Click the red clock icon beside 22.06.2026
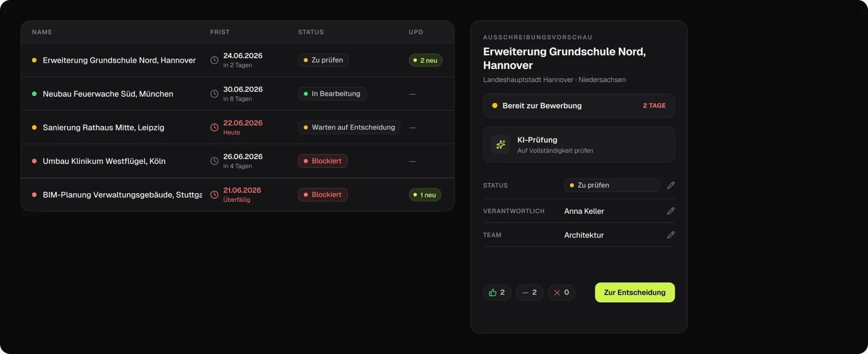The height and width of the screenshot is (354, 868). (214, 127)
